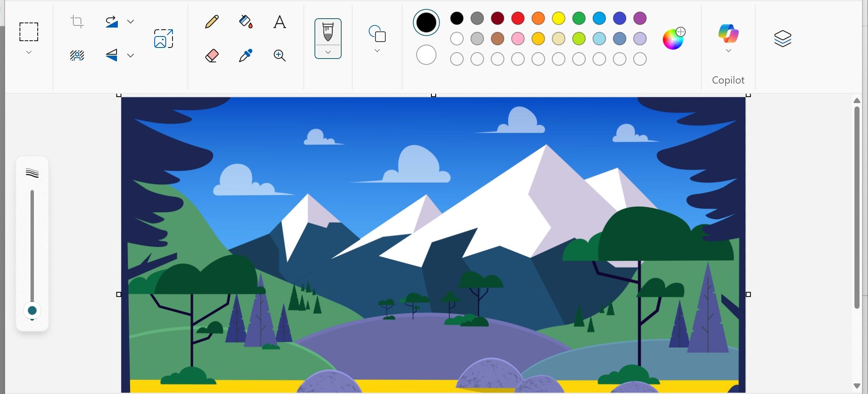The image size is (868, 394).
Task: Click the vertical scrollbar thumb
Action: point(857,207)
